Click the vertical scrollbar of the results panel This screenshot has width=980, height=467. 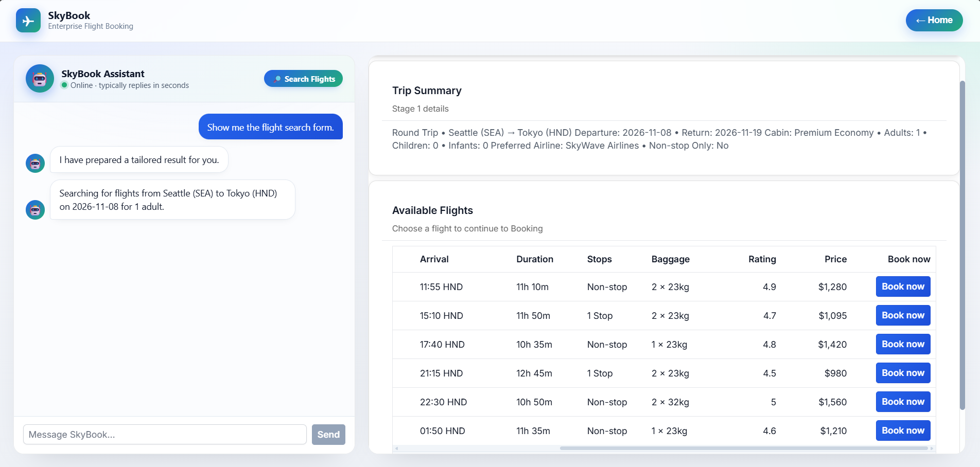[x=962, y=245]
